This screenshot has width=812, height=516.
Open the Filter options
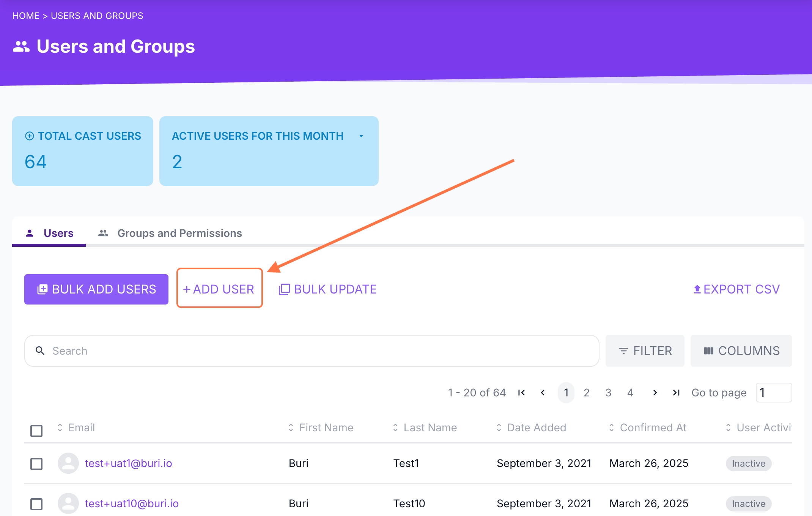pyautogui.click(x=645, y=351)
